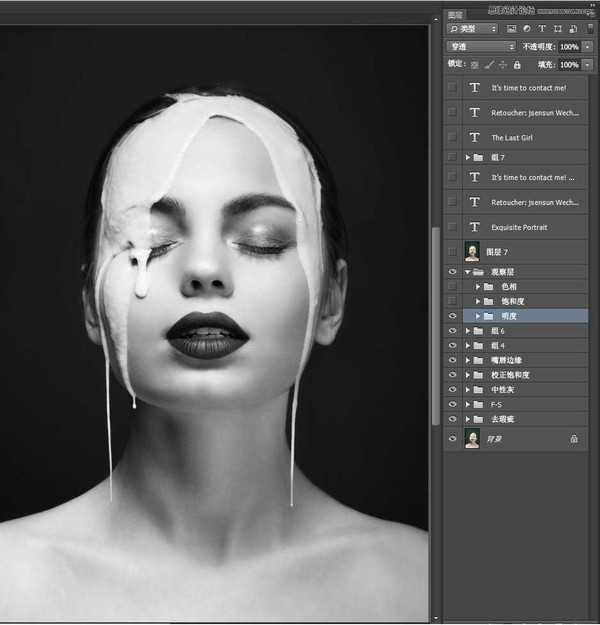
Task: Click the fill 填充 percentage field
Action: pyautogui.click(x=568, y=64)
